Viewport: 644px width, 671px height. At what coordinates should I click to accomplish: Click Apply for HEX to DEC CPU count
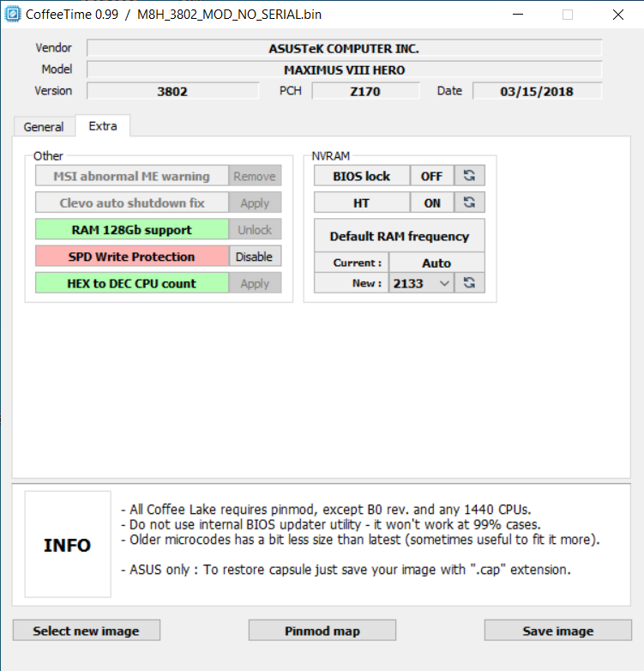click(255, 283)
